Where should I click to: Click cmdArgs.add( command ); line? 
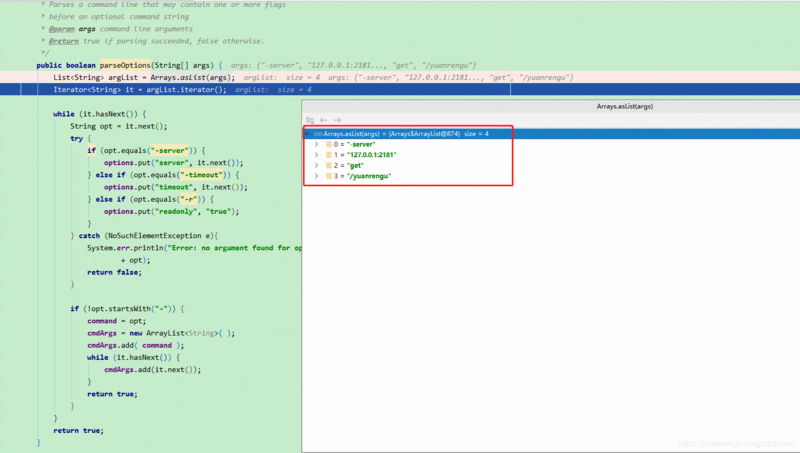tap(135, 345)
